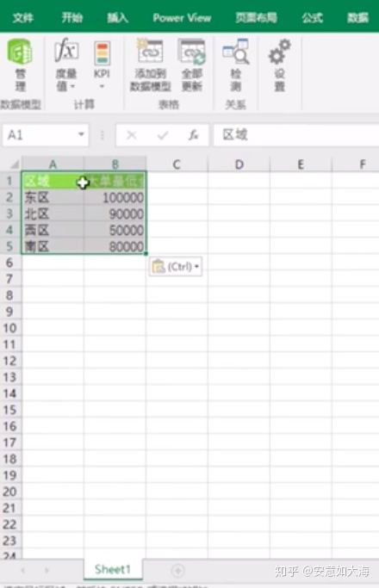The image size is (379, 588).
Task: Add a new sheet with plus button
Action: pyautogui.click(x=177, y=571)
